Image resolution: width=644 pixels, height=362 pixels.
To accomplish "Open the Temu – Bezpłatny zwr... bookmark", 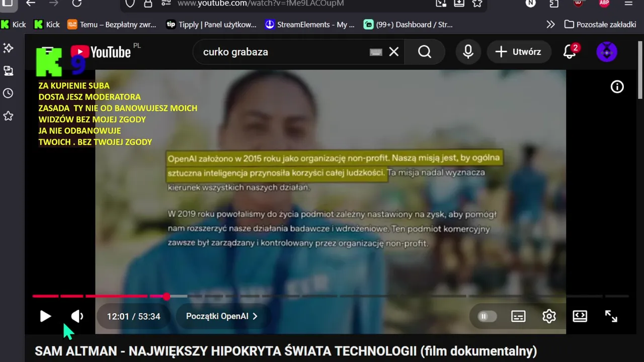I will coord(112,24).
